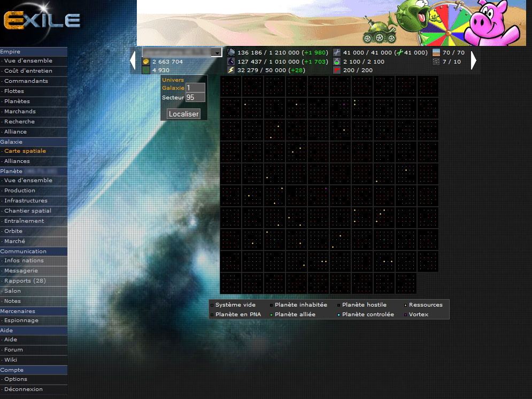The width and height of the screenshot is (532, 399).
Task: Open Flottes in the Empire menu
Action: click(x=14, y=91)
